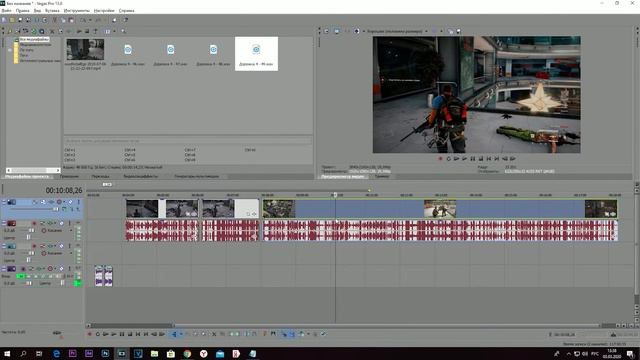
Task: Open What's This help icon
Action: (x=125, y=20)
